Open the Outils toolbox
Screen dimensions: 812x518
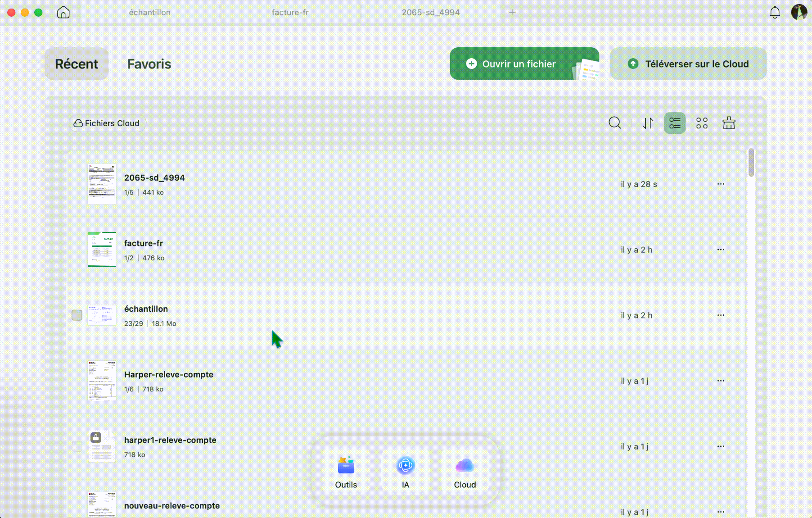click(x=346, y=471)
